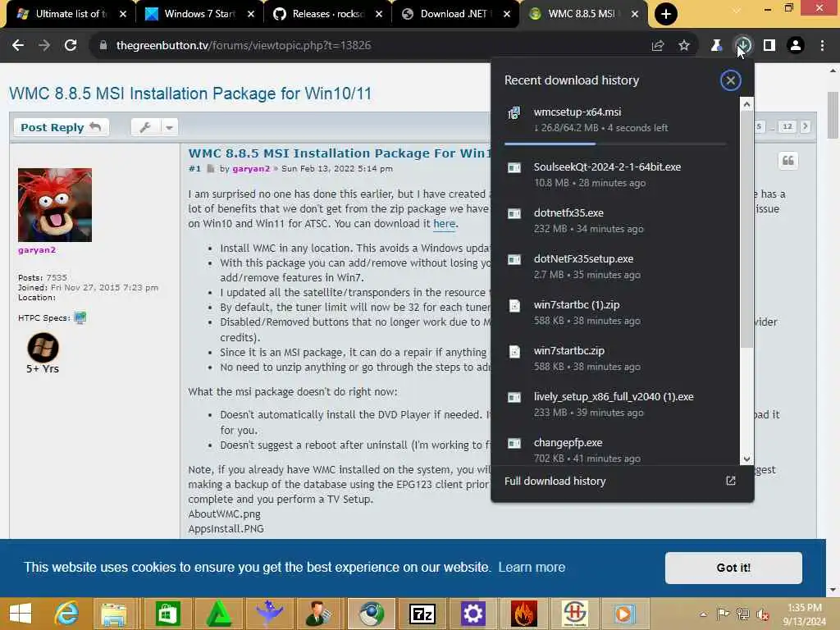Reload the current page

click(x=71, y=46)
